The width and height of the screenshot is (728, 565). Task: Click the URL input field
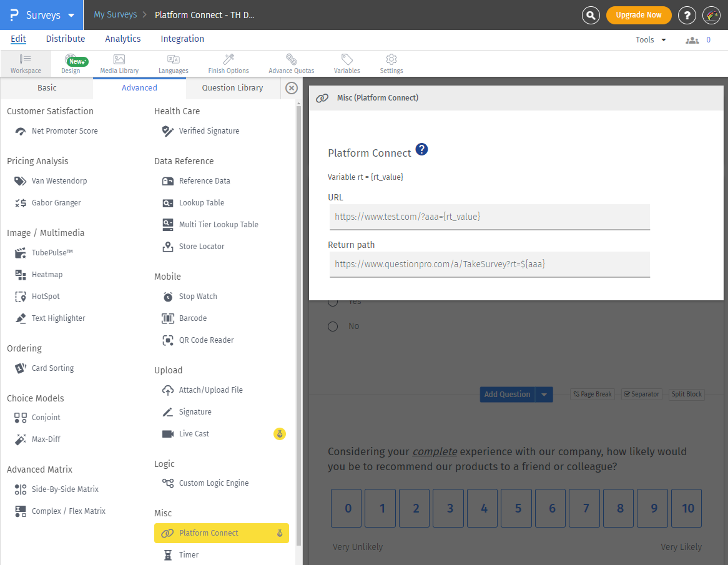pyautogui.click(x=490, y=217)
